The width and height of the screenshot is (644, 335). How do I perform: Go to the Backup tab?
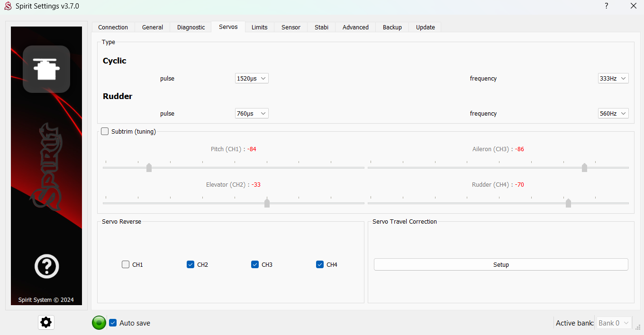pos(392,27)
